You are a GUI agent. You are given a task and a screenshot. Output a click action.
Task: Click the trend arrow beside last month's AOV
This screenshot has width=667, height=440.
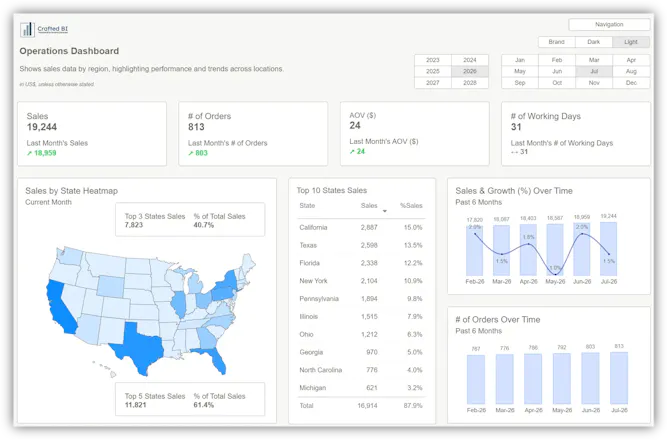352,151
